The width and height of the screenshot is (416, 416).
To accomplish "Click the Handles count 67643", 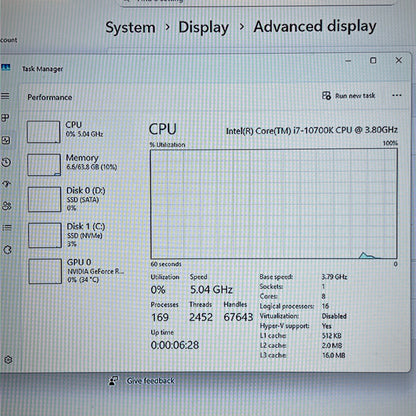I will [x=238, y=317].
